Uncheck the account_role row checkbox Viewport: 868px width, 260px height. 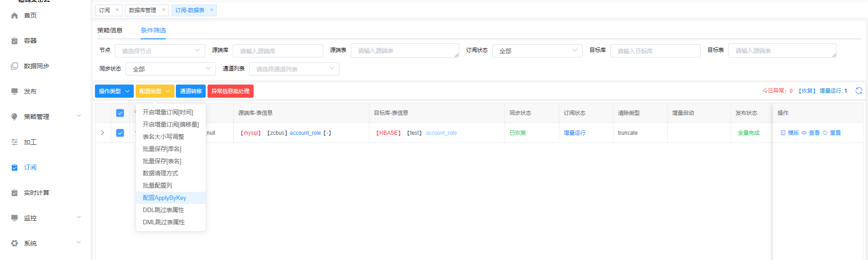(x=120, y=133)
